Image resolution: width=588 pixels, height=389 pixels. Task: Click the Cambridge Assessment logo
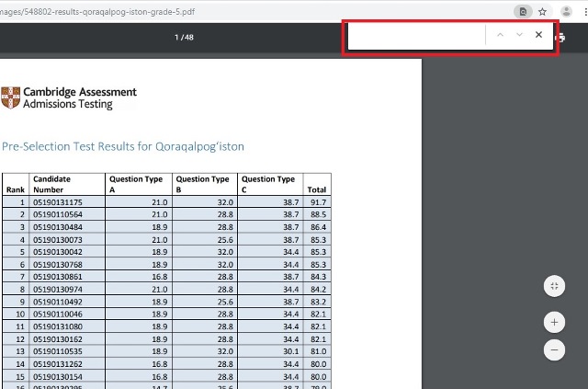click(x=69, y=97)
